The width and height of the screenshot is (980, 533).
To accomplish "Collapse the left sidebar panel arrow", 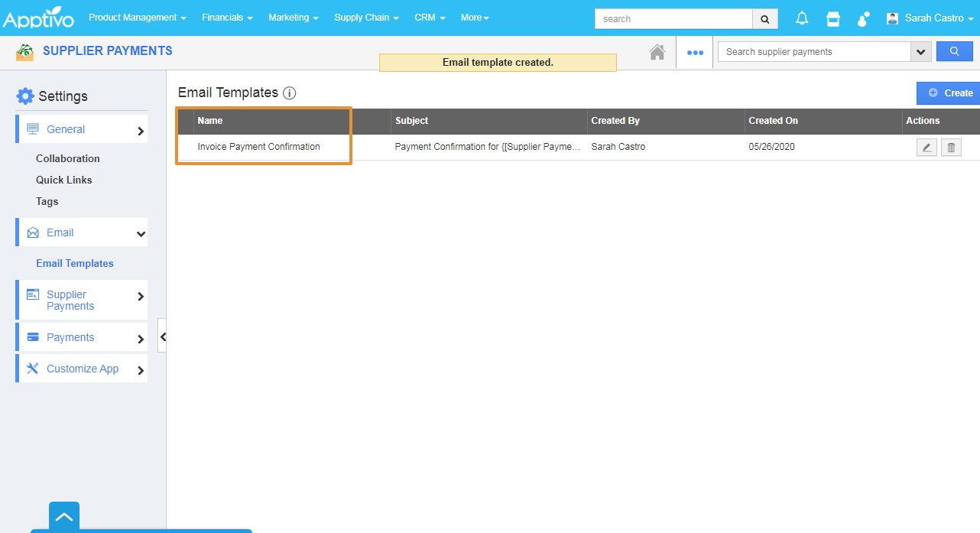I will tap(162, 336).
